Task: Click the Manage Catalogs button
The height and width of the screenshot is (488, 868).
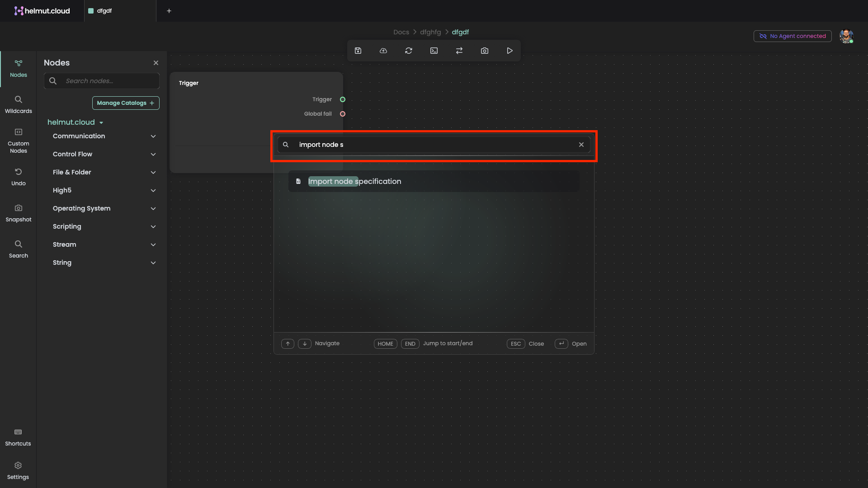Action: 126,103
